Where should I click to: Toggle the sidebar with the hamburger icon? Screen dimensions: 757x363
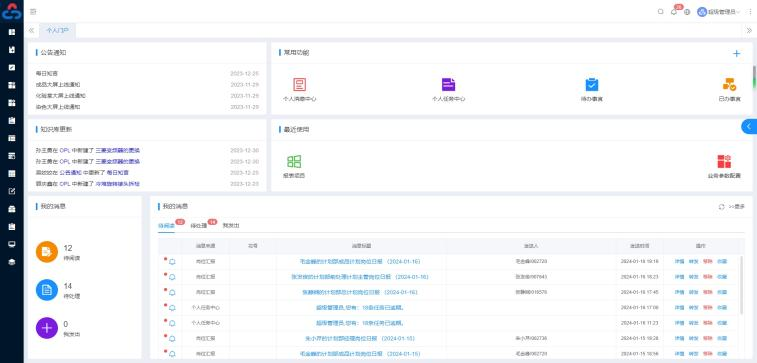click(x=33, y=12)
